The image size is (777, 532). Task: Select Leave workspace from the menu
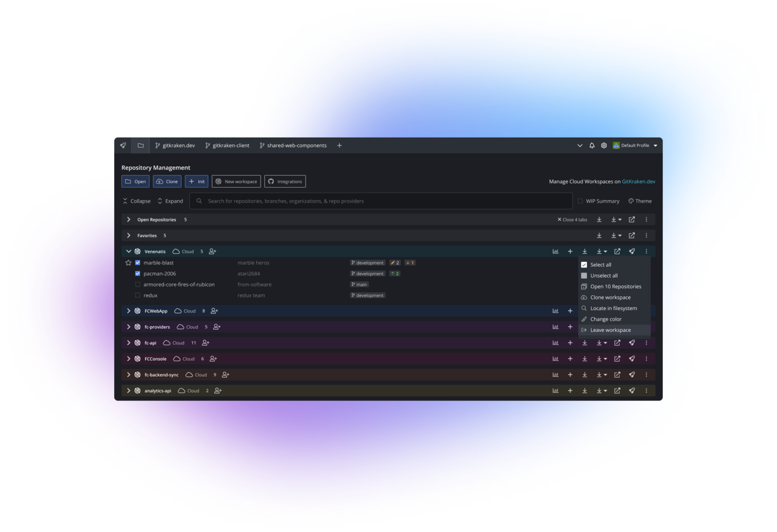point(614,330)
